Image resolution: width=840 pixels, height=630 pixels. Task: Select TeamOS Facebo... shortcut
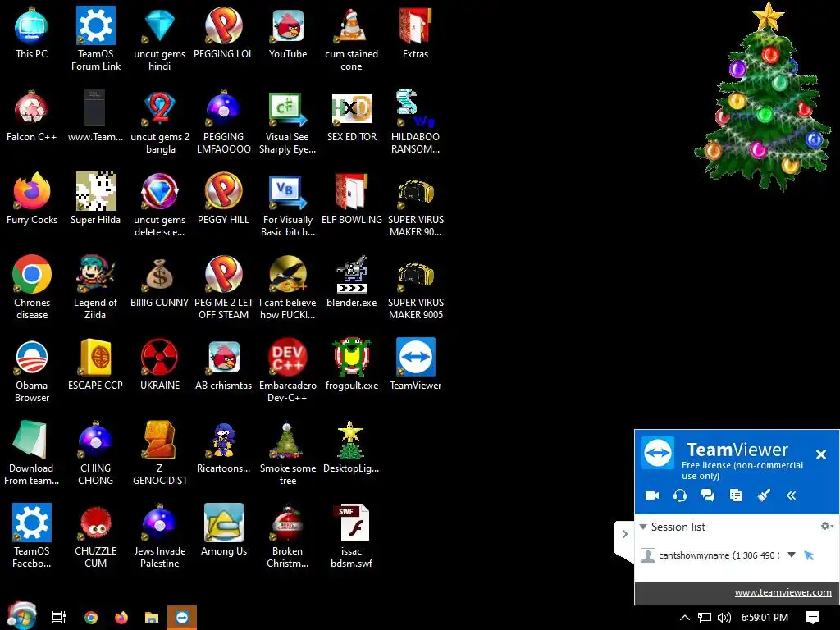pyautogui.click(x=32, y=536)
